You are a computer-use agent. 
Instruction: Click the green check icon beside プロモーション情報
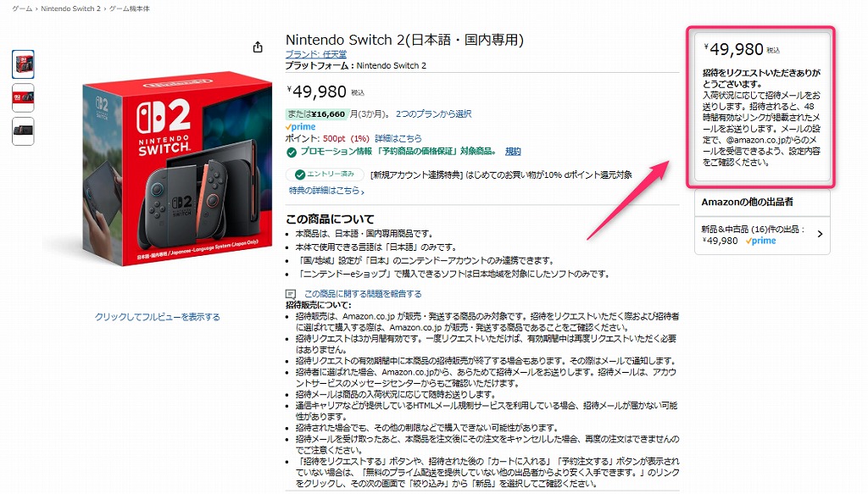292,153
